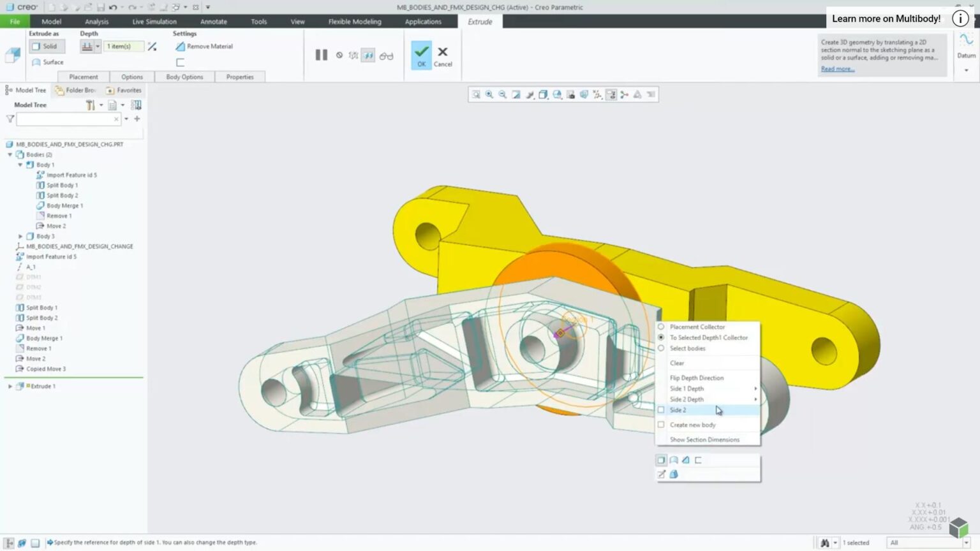The width and height of the screenshot is (980, 551).
Task: Open the Placement panel tab
Action: pos(83,77)
